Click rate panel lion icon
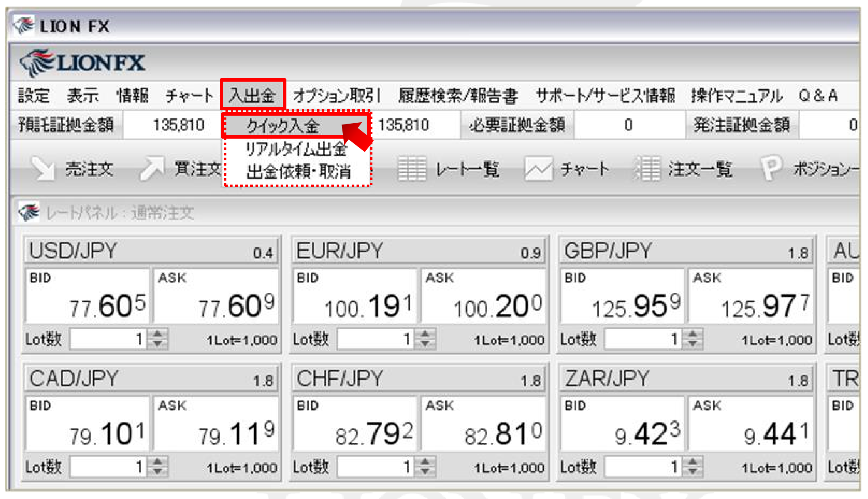Viewport: 868px width, 499px height. (29, 212)
